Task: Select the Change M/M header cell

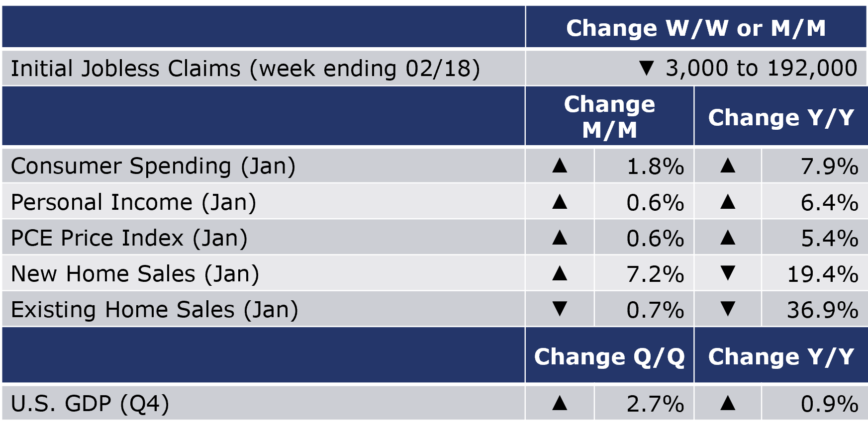Action: pos(609,116)
